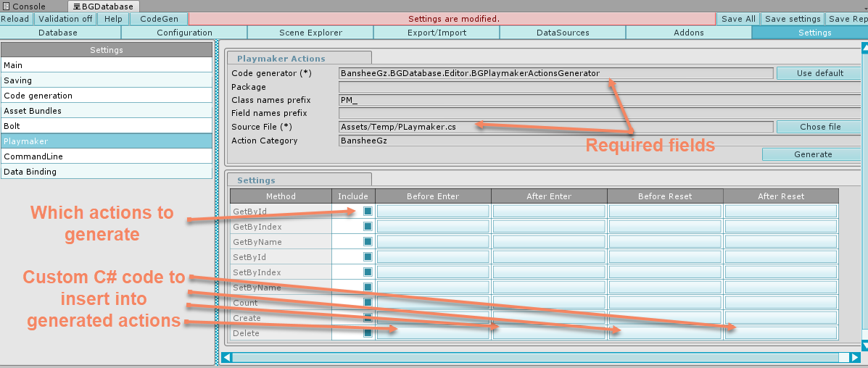
Task: Click the horizontal scrollbar track
Action: point(541,357)
